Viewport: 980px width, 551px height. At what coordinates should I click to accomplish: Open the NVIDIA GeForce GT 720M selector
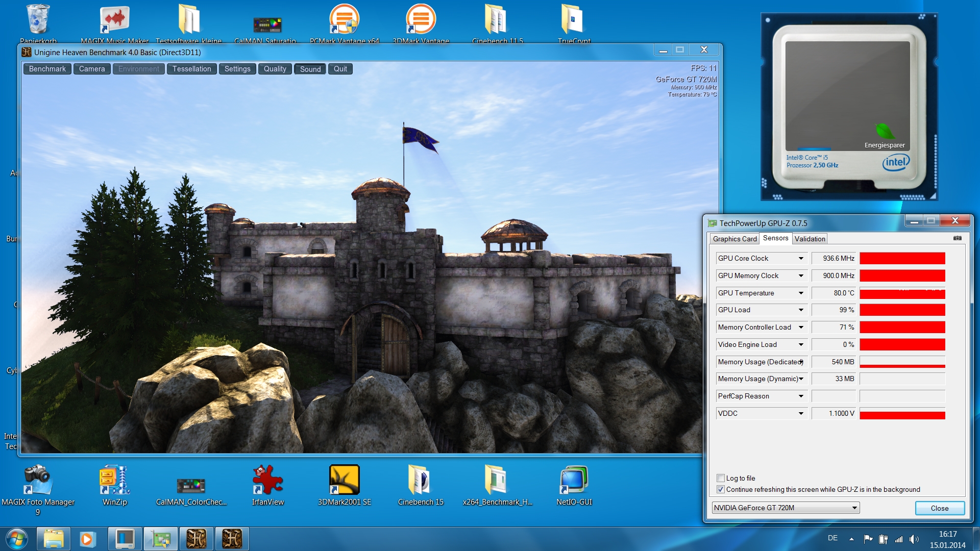[786, 508]
